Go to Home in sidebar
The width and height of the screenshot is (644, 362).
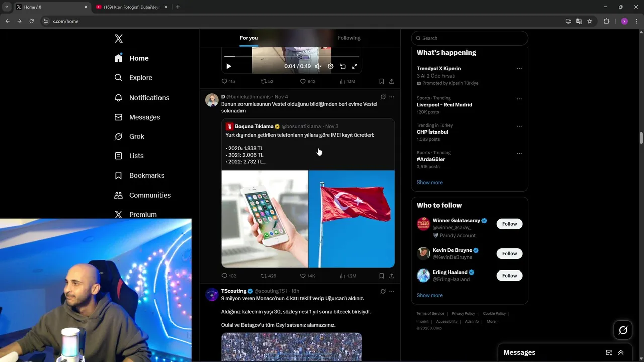(131, 58)
